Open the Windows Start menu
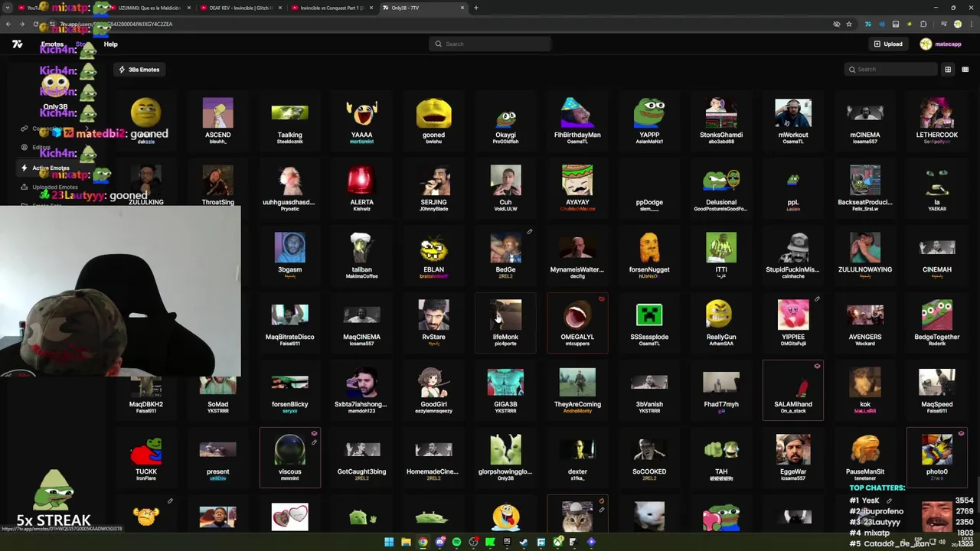 (x=389, y=542)
